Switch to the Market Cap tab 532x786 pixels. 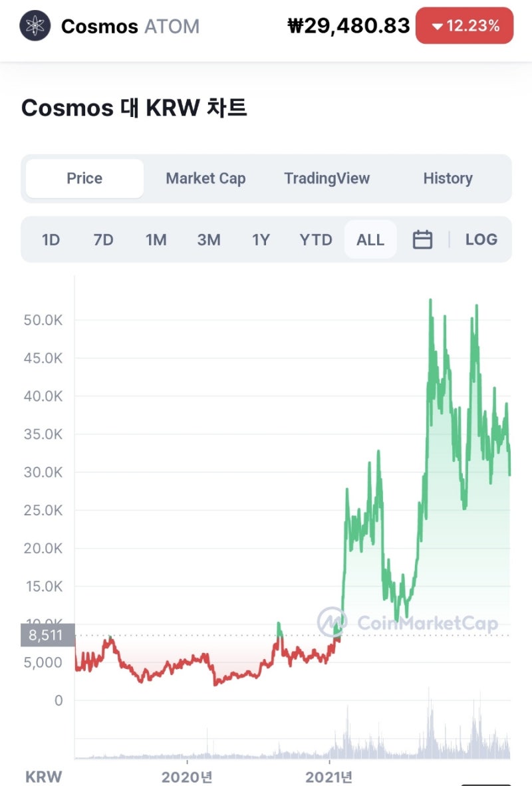pos(205,178)
